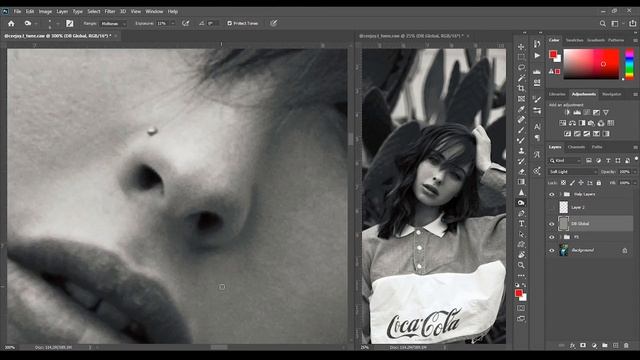The height and width of the screenshot is (360, 640).
Task: Open the Opacity dropdown arrow
Action: 635,172
